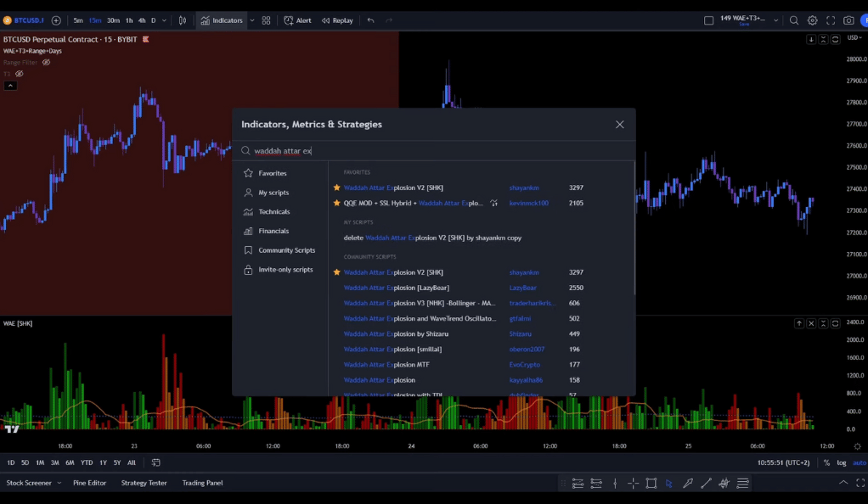The width and height of the screenshot is (868, 504).
Task: Start bar Replay mode
Action: tap(337, 20)
